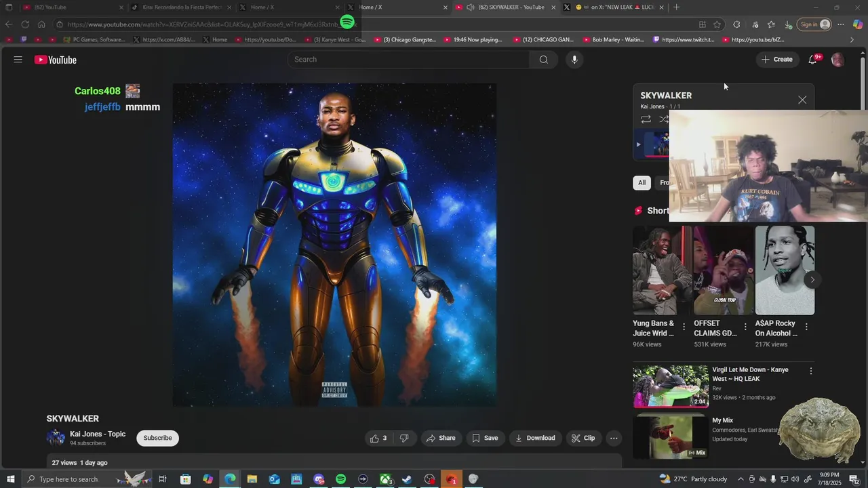
Task: Start voice search with the microphone
Action: [x=574, y=60]
